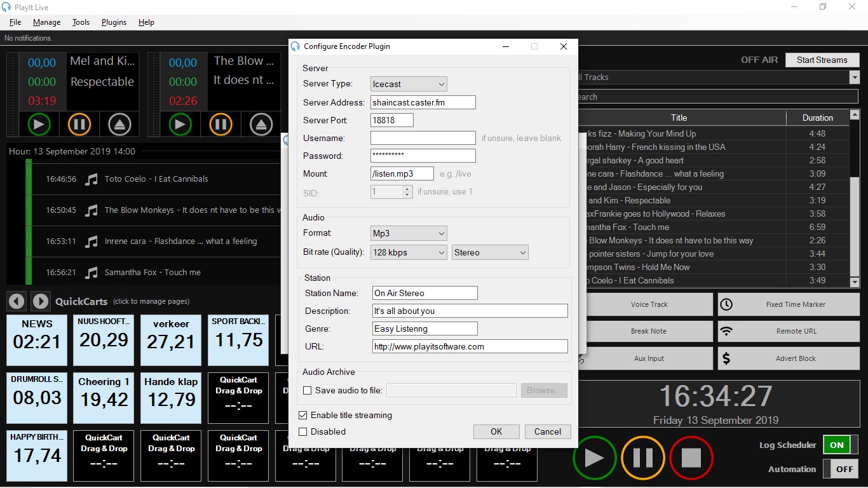Open the Server Type Icecast dropdown

point(409,84)
